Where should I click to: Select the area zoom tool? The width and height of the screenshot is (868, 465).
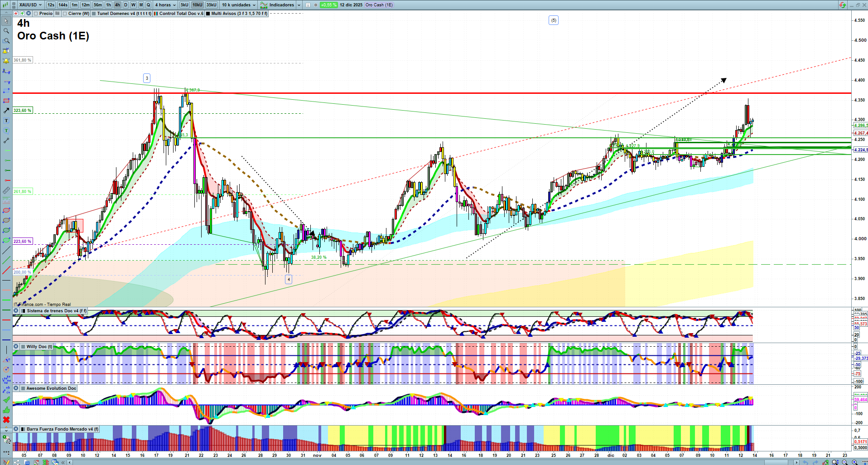[x=6, y=41]
